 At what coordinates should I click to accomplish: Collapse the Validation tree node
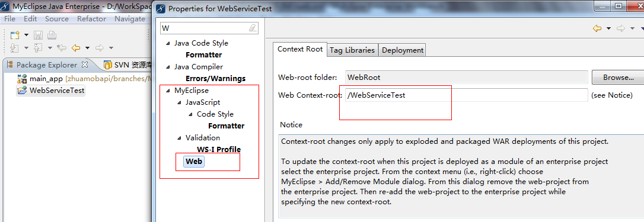coord(179,139)
